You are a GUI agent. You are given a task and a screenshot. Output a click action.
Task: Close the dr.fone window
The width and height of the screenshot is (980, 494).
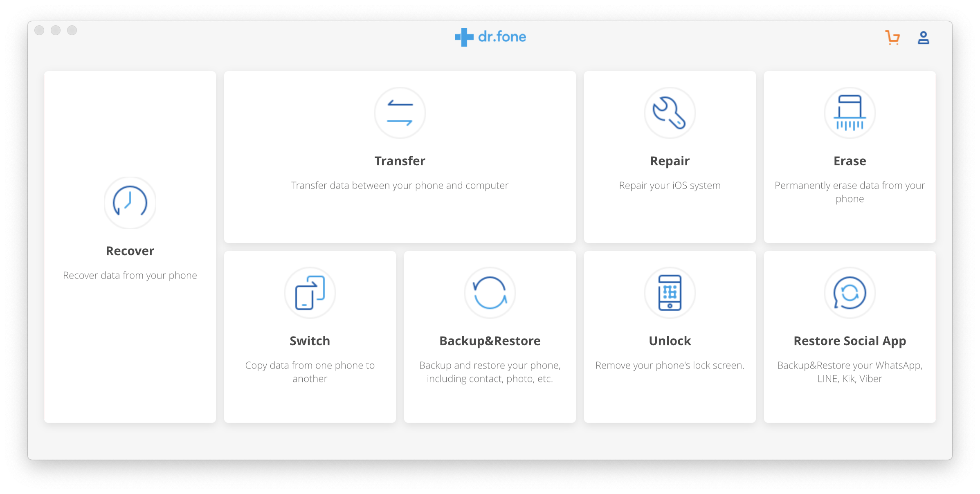(39, 30)
